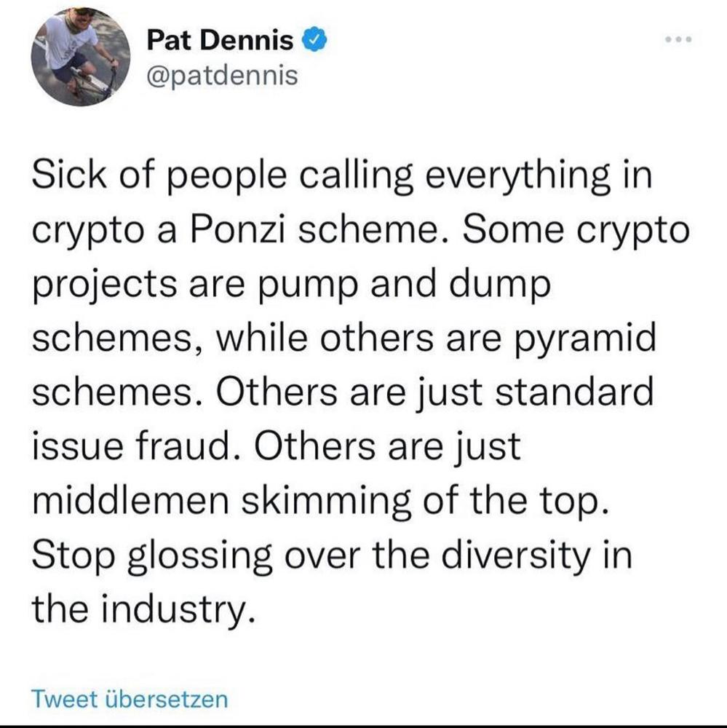The width and height of the screenshot is (727, 728).
Task: Open the three-dot more options menu
Action: pyautogui.click(x=678, y=39)
